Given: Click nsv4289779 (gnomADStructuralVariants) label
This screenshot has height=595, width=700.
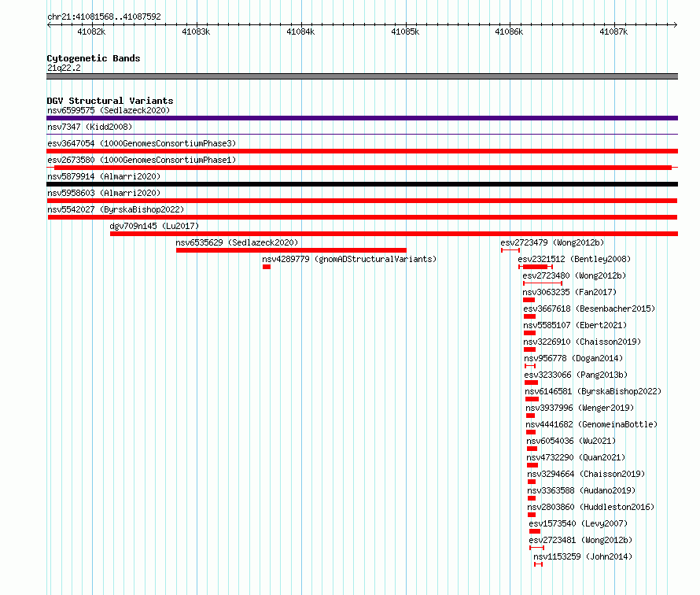Looking at the screenshot, I should pyautogui.click(x=349, y=259).
